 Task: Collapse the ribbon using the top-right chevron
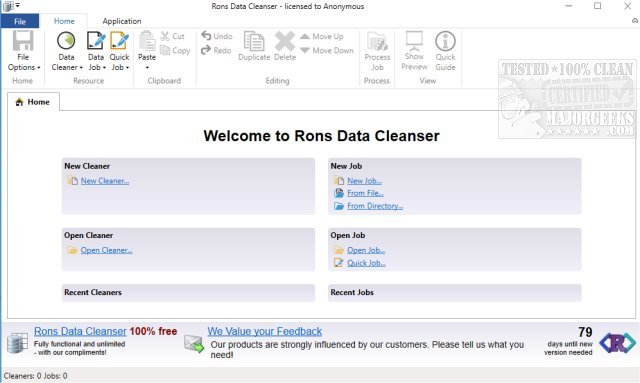pos(635,20)
